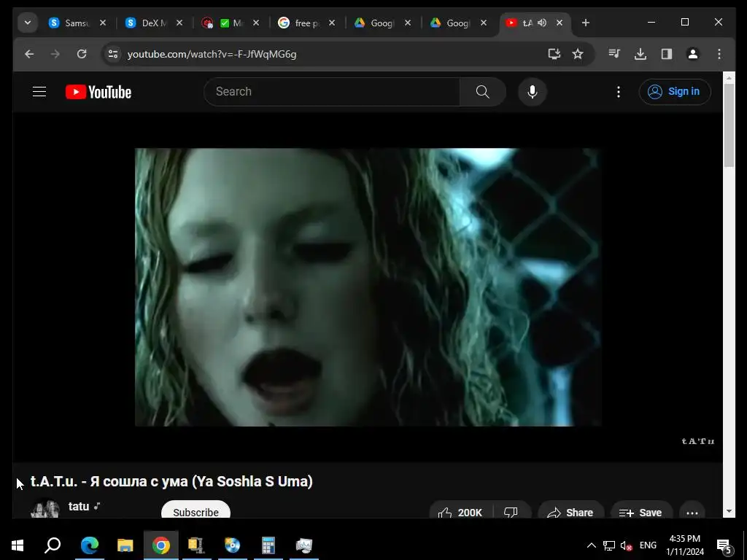Open clock and calendar showing 4:35 PM
The image size is (747, 560).
tap(684, 545)
